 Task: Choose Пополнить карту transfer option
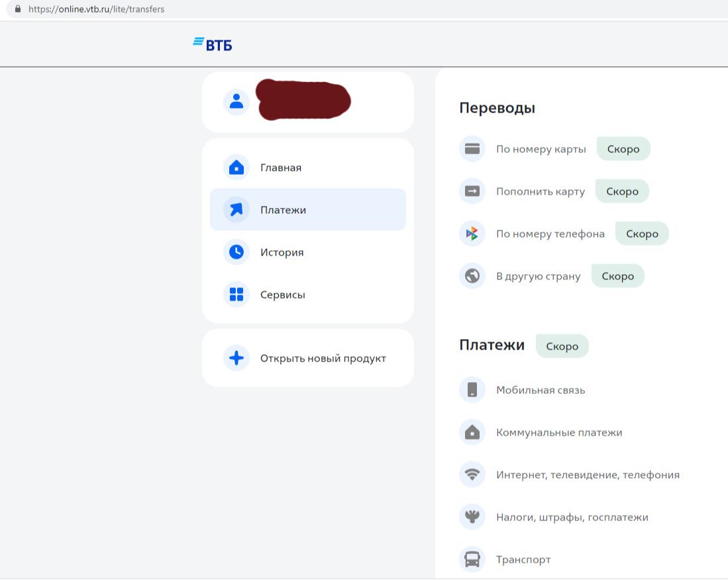[x=540, y=191]
